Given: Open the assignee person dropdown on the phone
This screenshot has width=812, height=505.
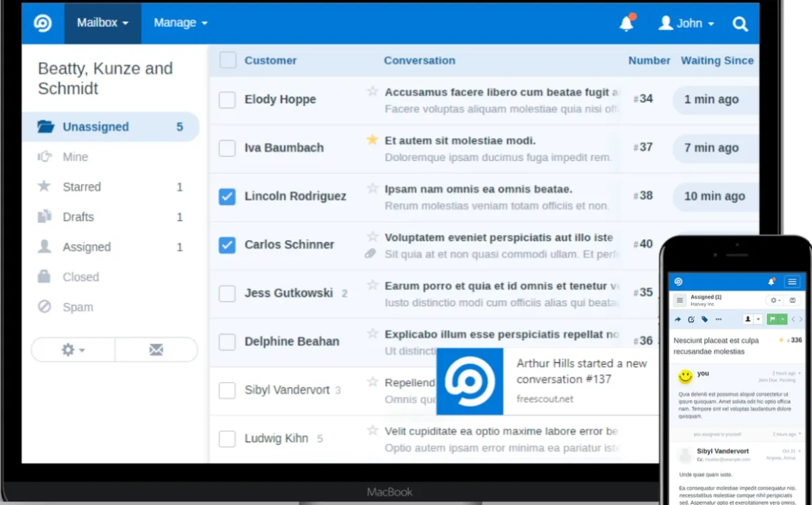Looking at the screenshot, I should click(753, 319).
